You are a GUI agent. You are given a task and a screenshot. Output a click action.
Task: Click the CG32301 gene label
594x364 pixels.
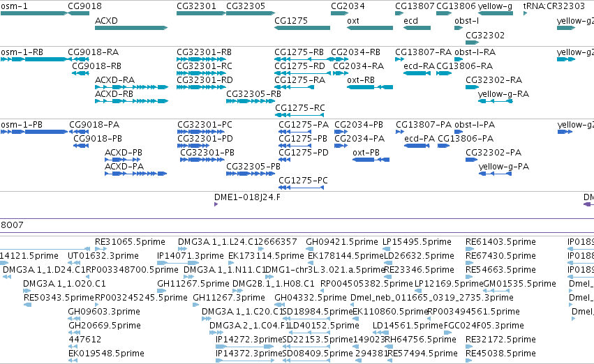click(196, 6)
